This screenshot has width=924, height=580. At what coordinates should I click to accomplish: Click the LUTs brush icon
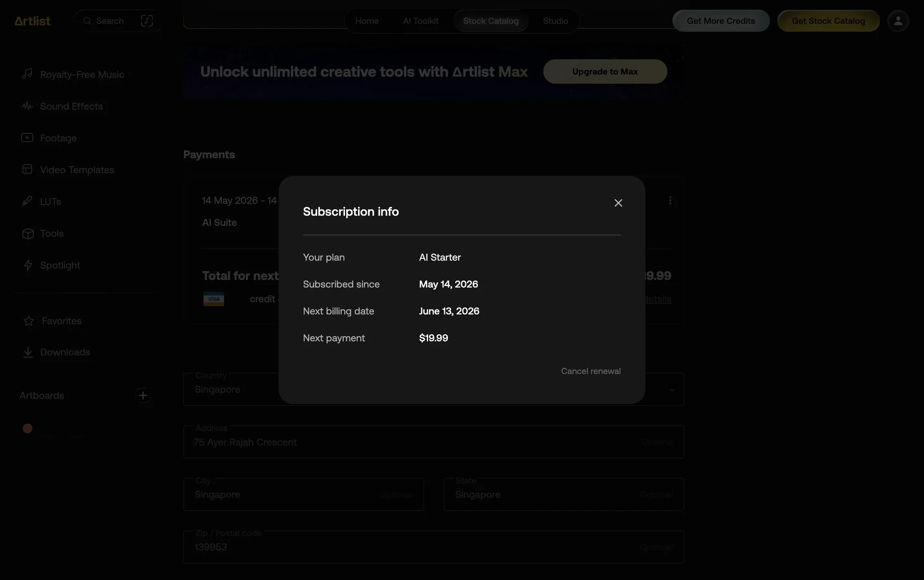click(x=27, y=201)
